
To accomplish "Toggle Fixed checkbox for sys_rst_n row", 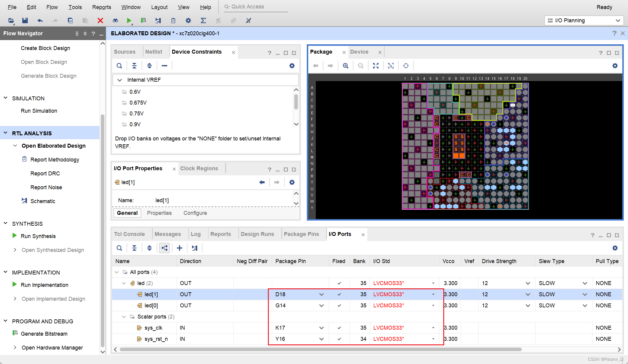I will (339, 339).
